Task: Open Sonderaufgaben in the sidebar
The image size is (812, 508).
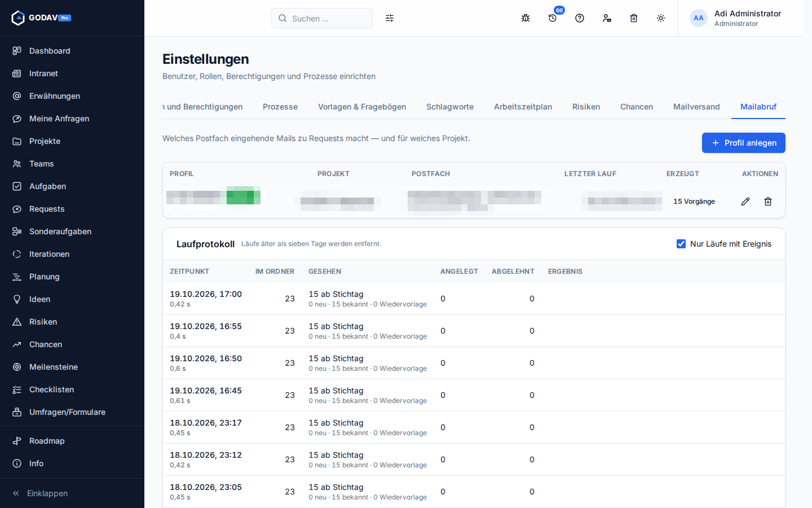Action: pyautogui.click(x=72, y=231)
